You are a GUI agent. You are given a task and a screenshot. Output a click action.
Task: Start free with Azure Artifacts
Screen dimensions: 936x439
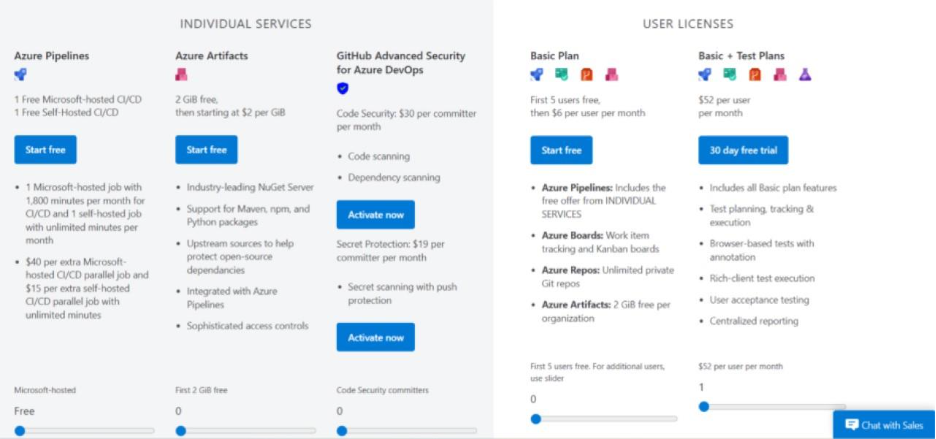pos(207,149)
